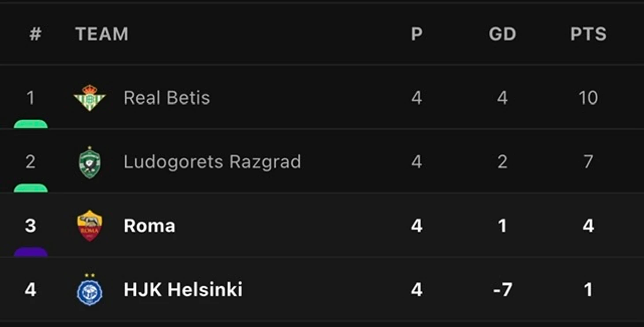This screenshot has height=327, width=644.
Task: Click the green qualification marker under rank 1
Action: [x=30, y=124]
